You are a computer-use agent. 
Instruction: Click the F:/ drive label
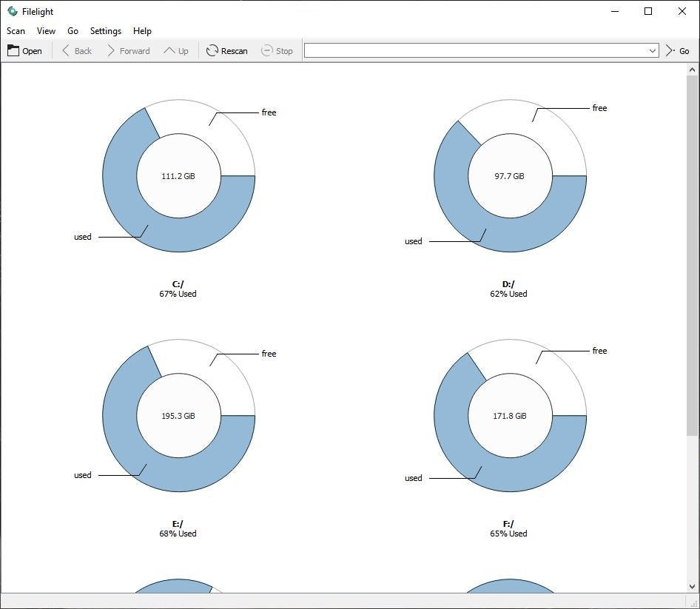(508, 524)
